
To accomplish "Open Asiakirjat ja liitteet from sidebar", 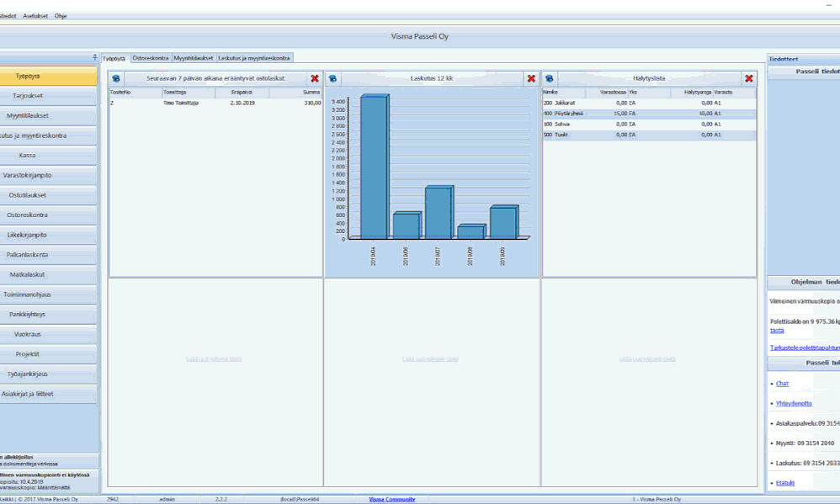I will (48, 394).
